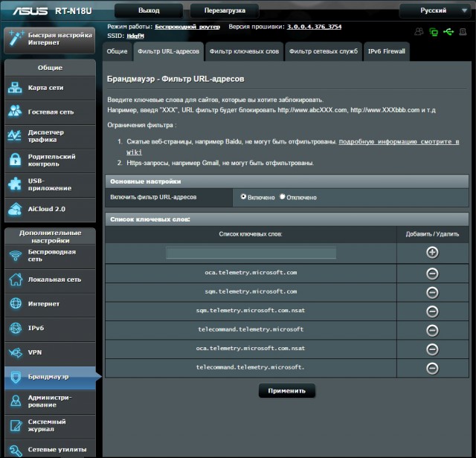Switch to the Фильтр ключевых слов tab
This screenshot has height=458, width=476.
[x=244, y=51]
